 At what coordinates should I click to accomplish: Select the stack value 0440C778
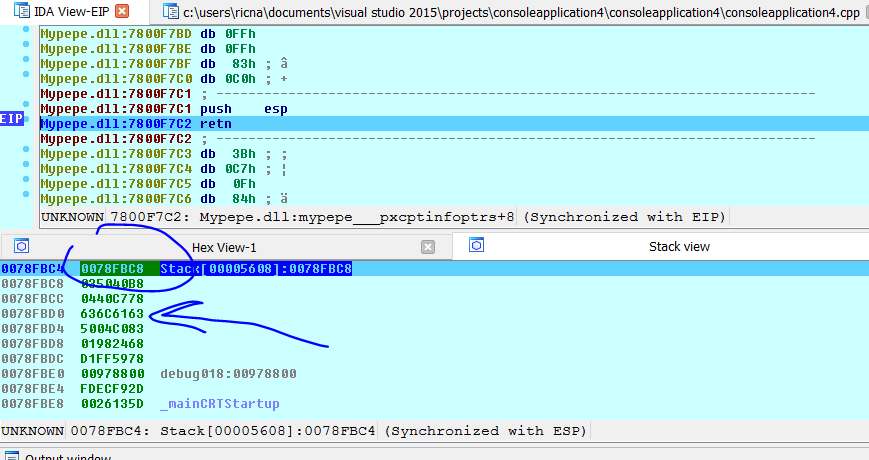tap(112, 298)
